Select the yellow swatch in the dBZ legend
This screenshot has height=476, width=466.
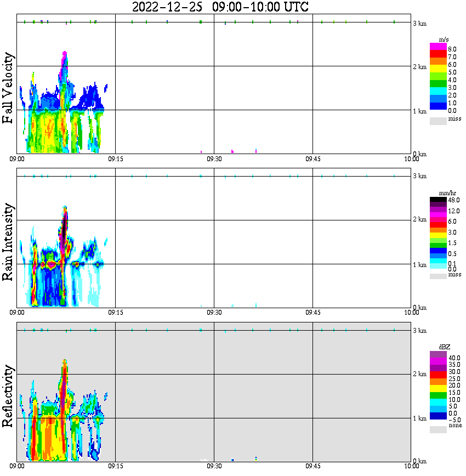point(438,389)
